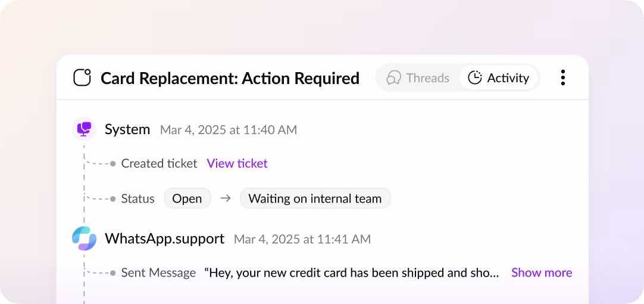Click the System avatar icon
This screenshot has height=304, width=644.
point(84,129)
